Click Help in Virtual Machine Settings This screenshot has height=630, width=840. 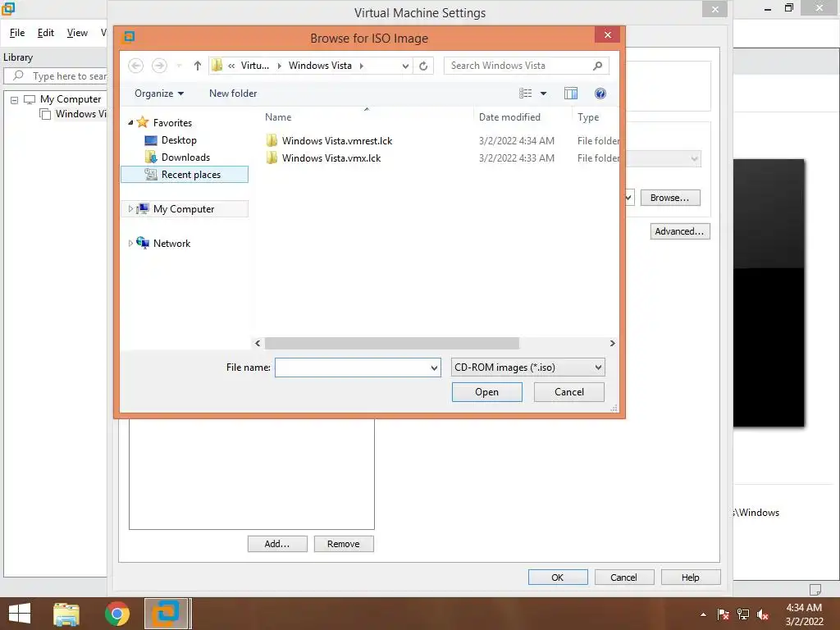pos(691,577)
